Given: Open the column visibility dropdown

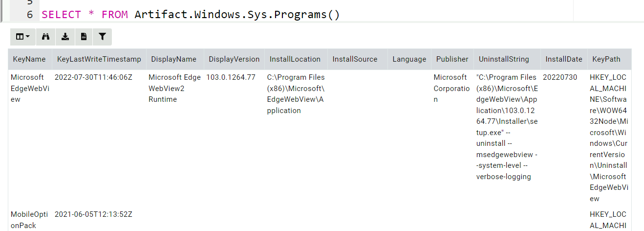Looking at the screenshot, I should point(22,37).
